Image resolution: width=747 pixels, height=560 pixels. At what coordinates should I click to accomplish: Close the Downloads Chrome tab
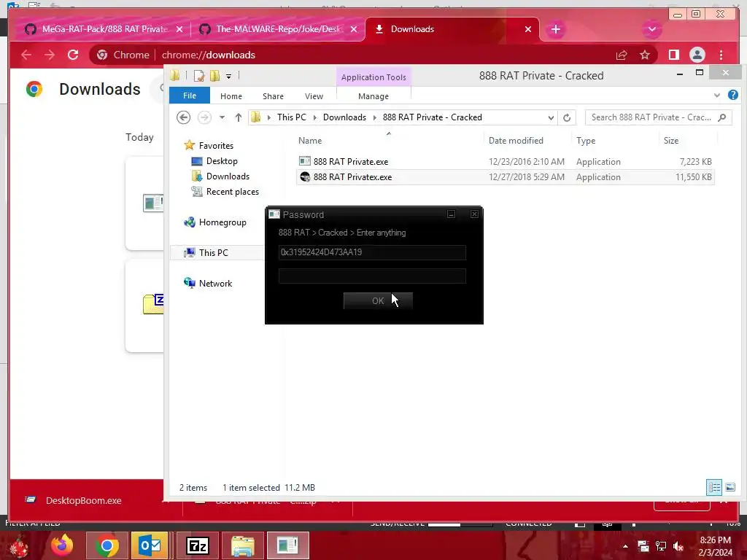pos(528,29)
